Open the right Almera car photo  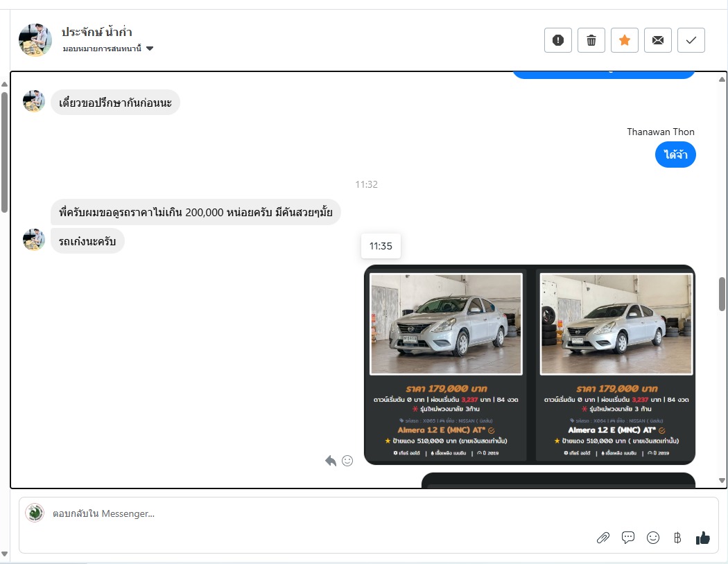tap(616, 324)
